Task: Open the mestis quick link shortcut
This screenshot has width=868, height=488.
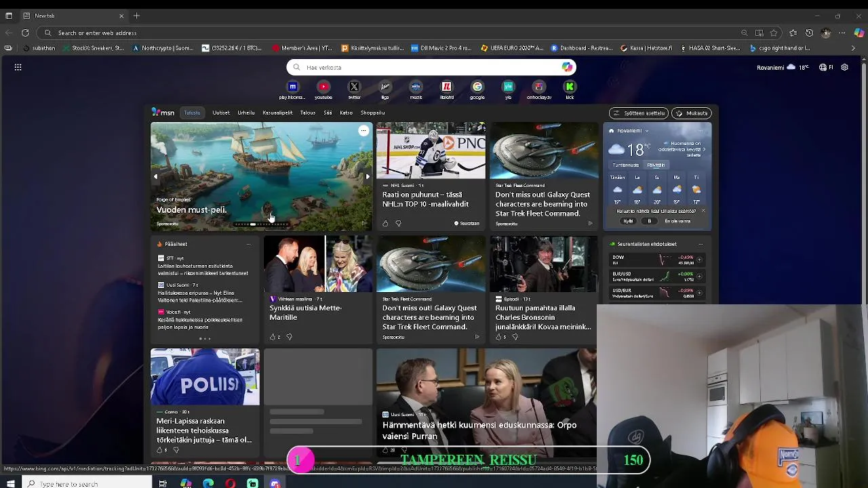Action: pos(416,87)
